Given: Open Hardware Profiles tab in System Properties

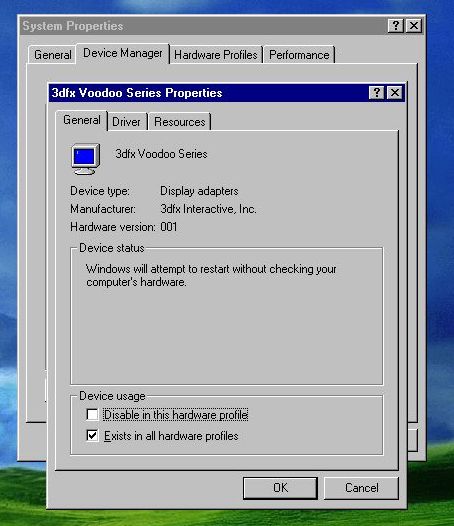Looking at the screenshot, I should click(216, 55).
